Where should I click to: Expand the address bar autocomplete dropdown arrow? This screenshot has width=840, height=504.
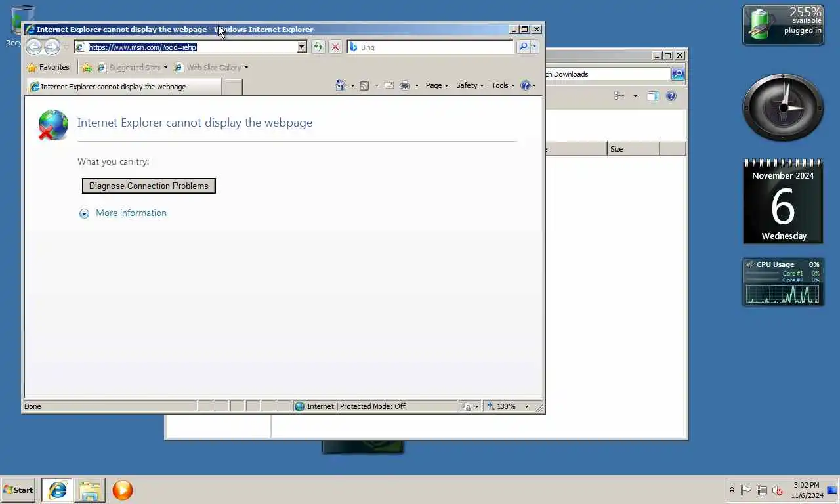click(x=302, y=47)
